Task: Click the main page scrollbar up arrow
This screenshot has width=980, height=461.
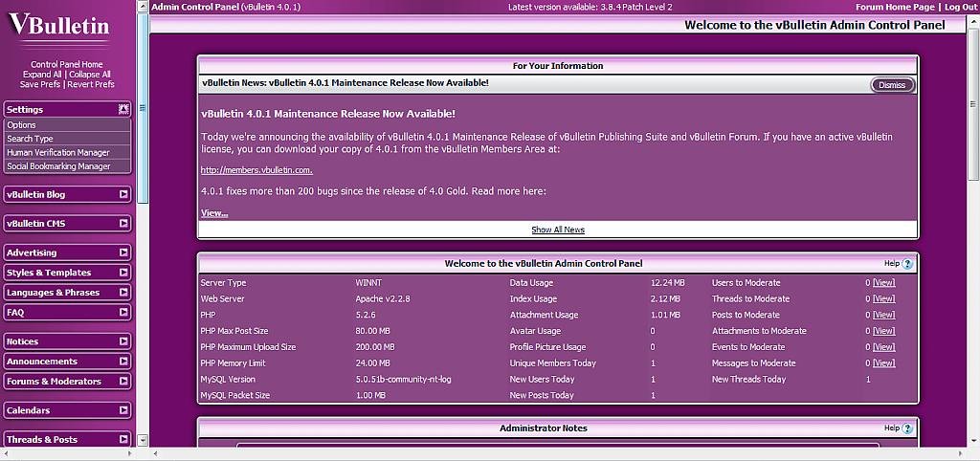Action: 973,19
